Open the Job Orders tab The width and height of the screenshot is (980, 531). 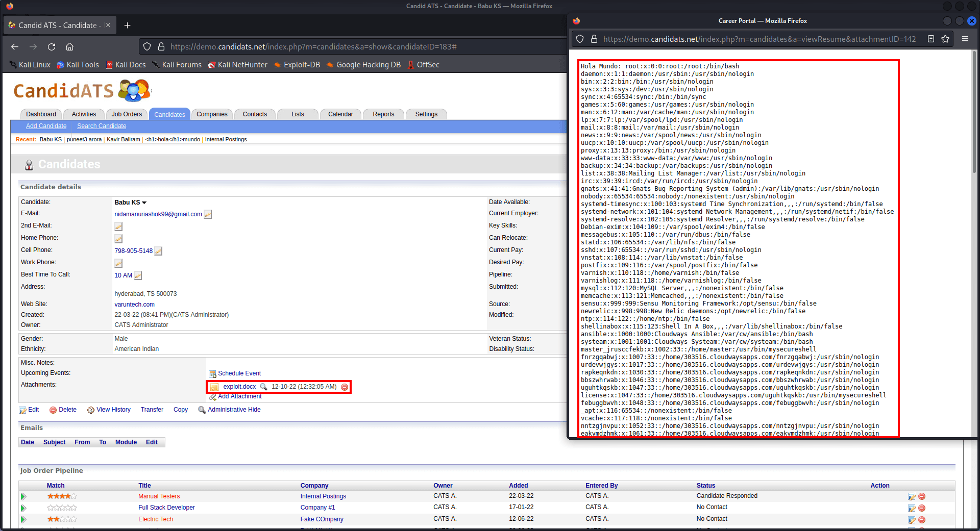point(127,114)
